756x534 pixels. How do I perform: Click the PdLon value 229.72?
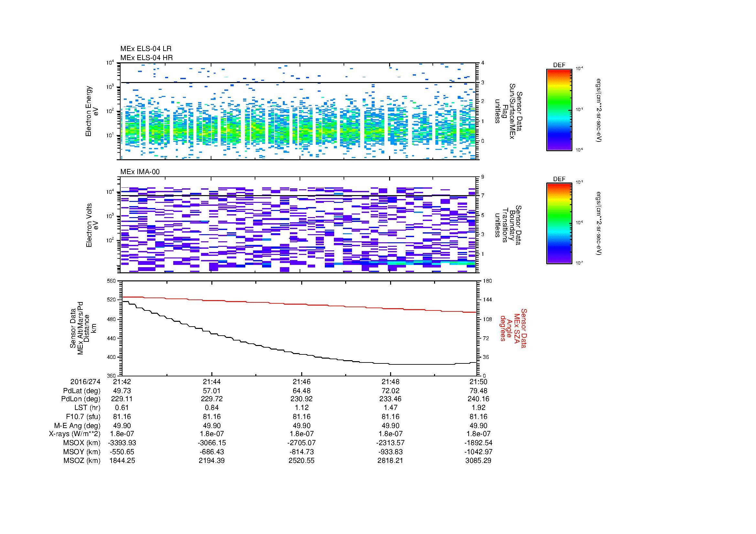212,399
